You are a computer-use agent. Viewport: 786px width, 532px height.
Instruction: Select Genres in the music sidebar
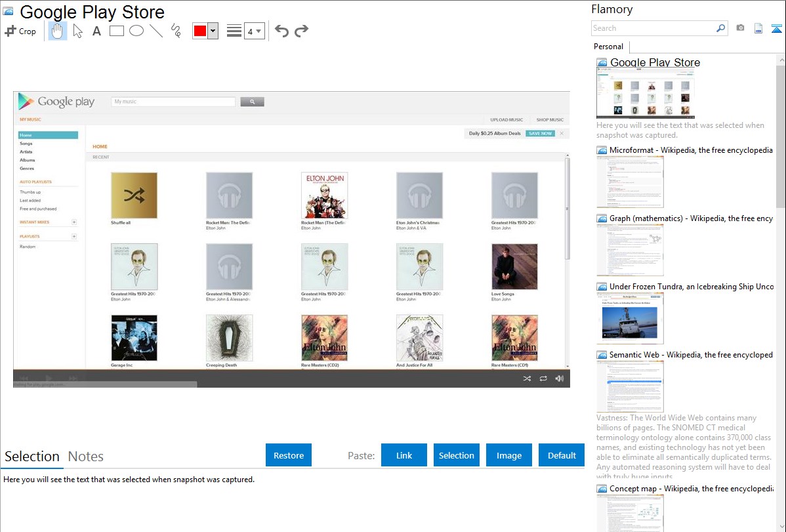point(27,169)
